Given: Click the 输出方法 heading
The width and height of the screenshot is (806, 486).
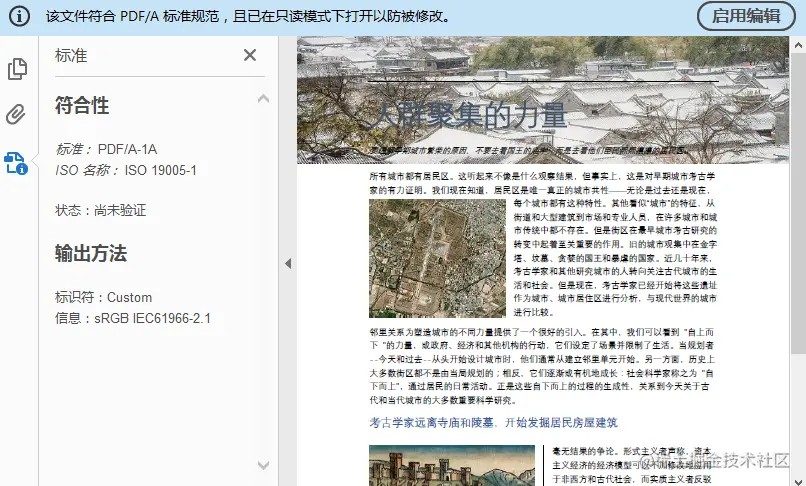Looking at the screenshot, I should [91, 253].
